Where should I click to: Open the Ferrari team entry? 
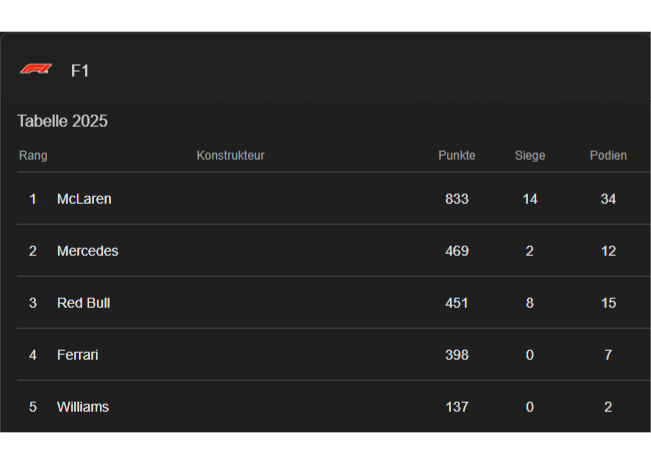[77, 355]
